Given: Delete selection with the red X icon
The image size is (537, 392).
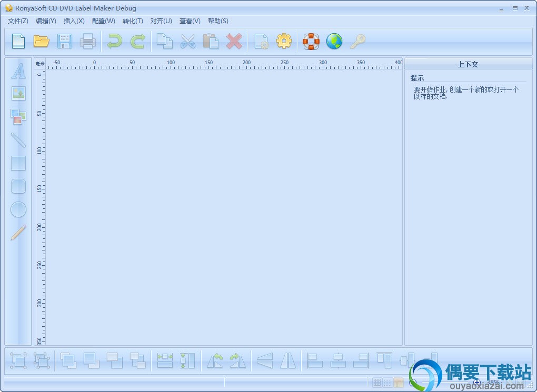Looking at the screenshot, I should [x=234, y=41].
